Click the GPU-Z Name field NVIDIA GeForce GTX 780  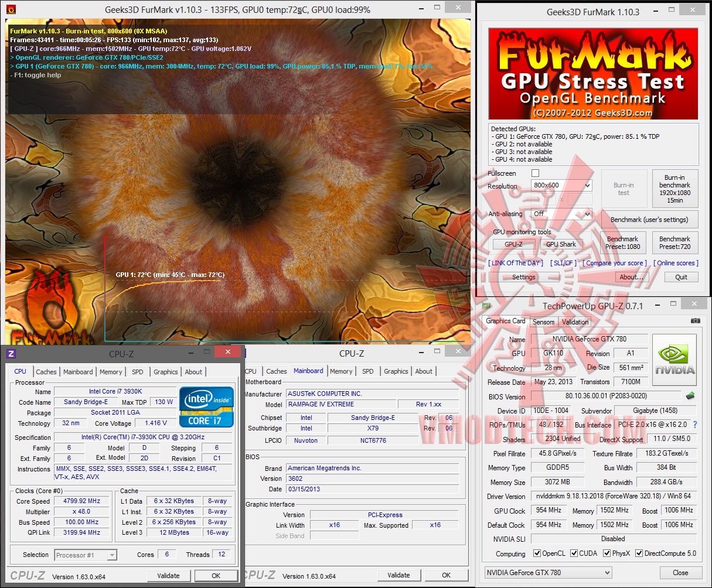(x=589, y=339)
